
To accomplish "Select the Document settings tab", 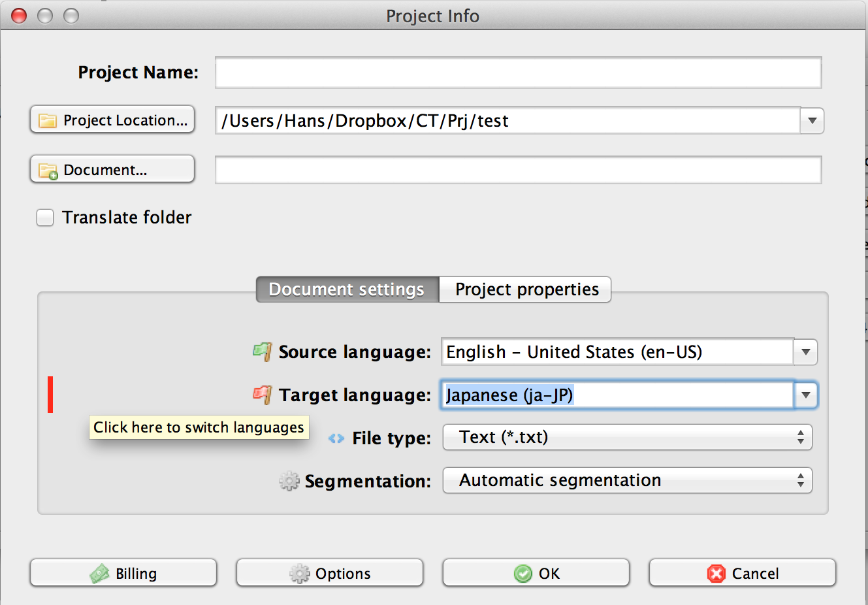I will click(347, 289).
